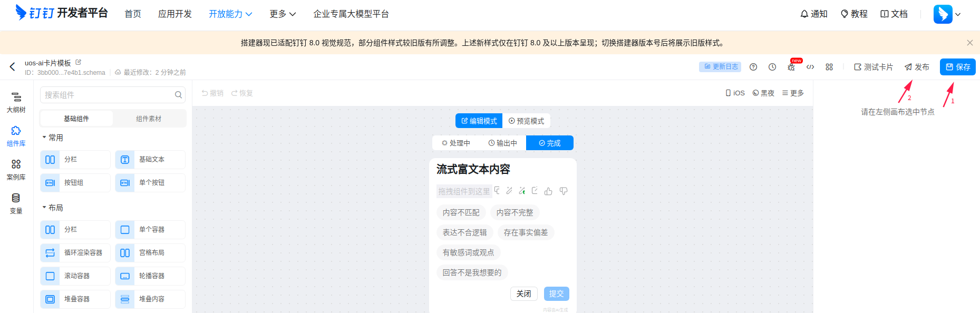This screenshot has width=980, height=313.
Task: Click 撤销 undo
Action: (x=212, y=93)
